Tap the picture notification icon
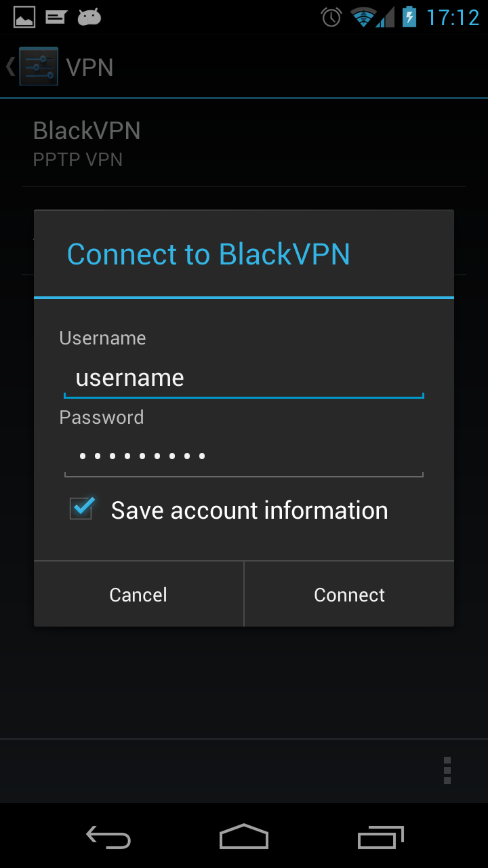 pos(24,17)
